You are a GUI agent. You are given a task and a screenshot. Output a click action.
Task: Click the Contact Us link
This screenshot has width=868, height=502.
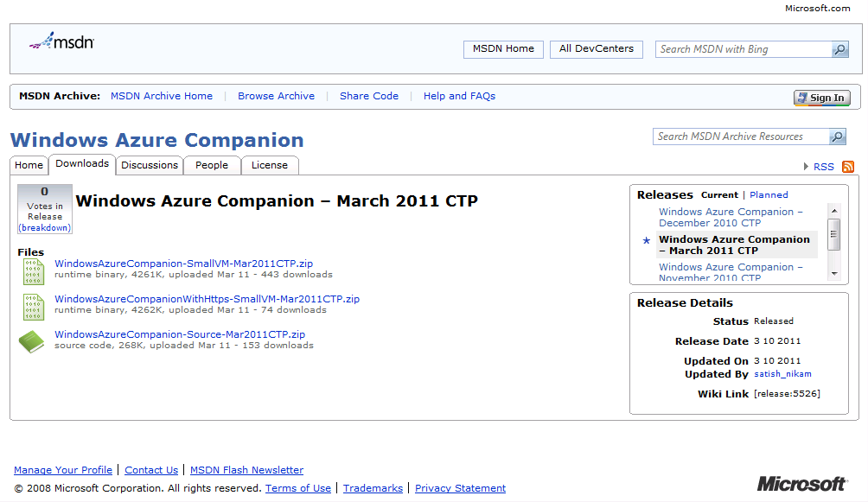(151, 470)
